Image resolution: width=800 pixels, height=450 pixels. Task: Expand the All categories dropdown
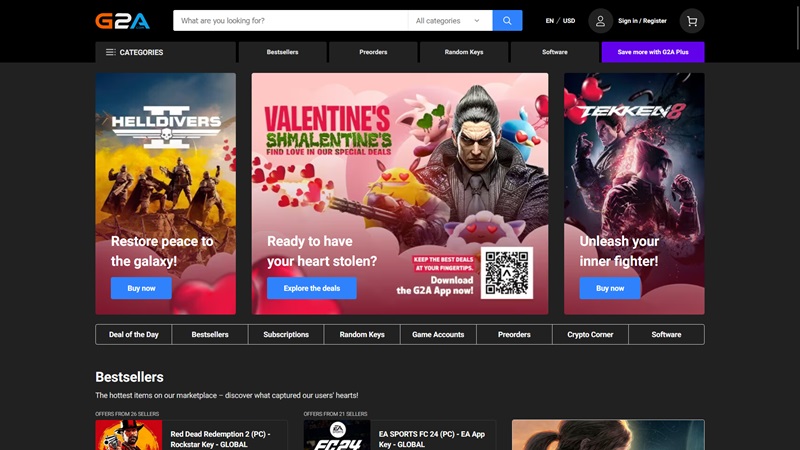point(450,20)
